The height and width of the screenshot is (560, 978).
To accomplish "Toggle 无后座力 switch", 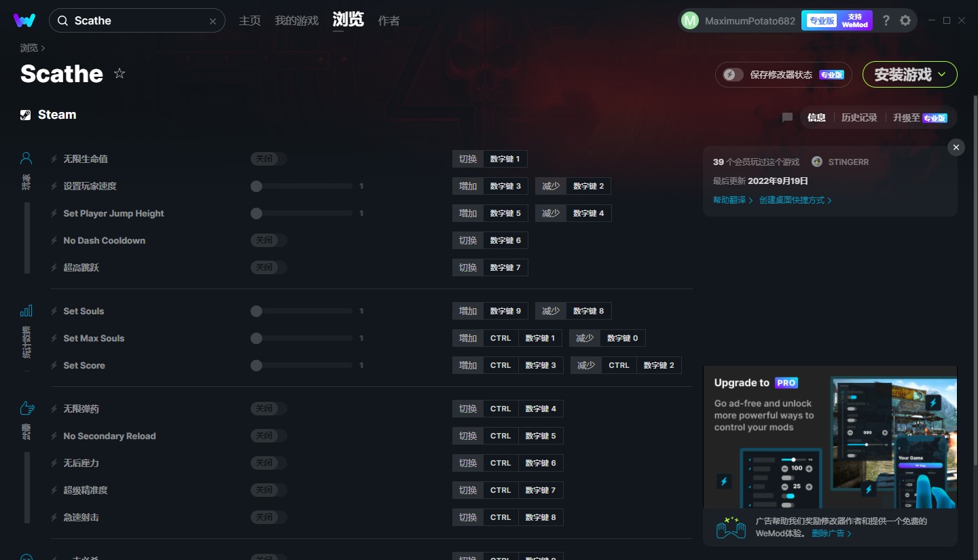I will tap(268, 463).
